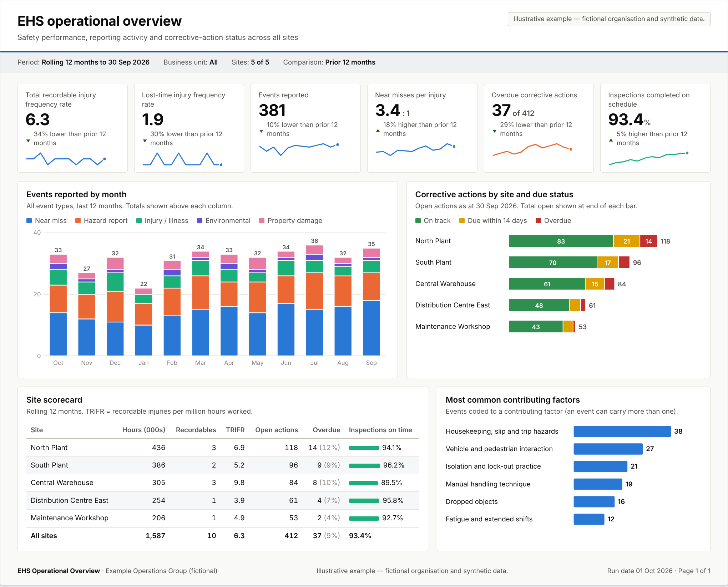The image size is (728, 587).
Task: Click the up arrow on Near misses card
Action: click(x=378, y=131)
